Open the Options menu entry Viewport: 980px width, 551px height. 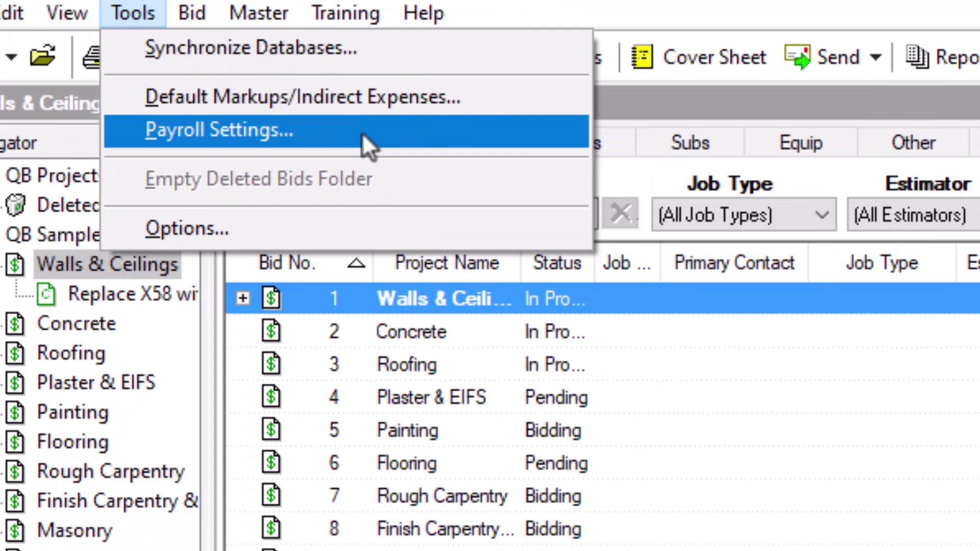(x=187, y=228)
